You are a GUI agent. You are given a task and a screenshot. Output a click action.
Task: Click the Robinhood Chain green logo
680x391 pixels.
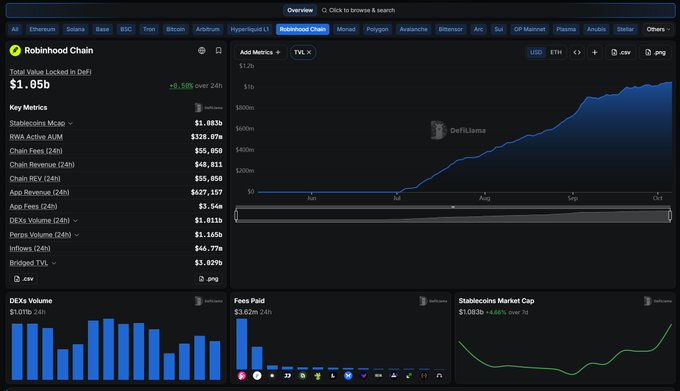pos(15,51)
